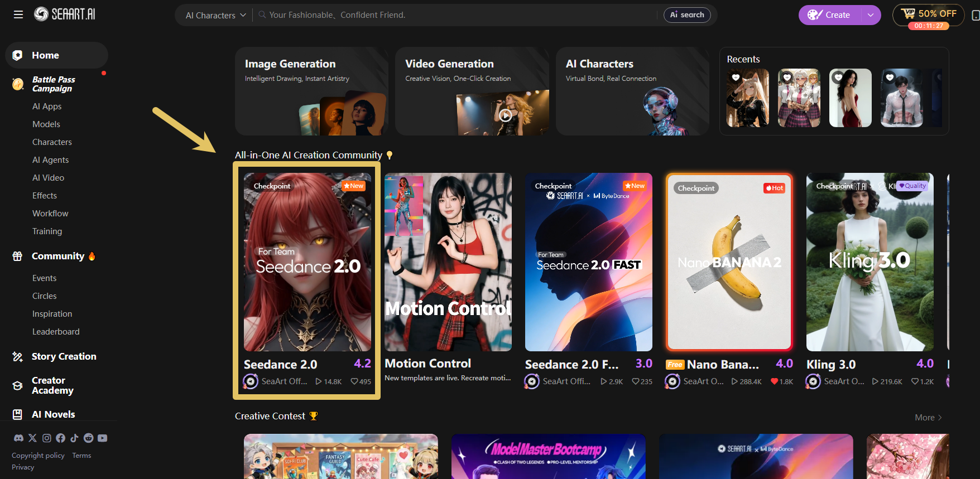
Task: Click the mobile app icon in header
Action: tap(976, 16)
